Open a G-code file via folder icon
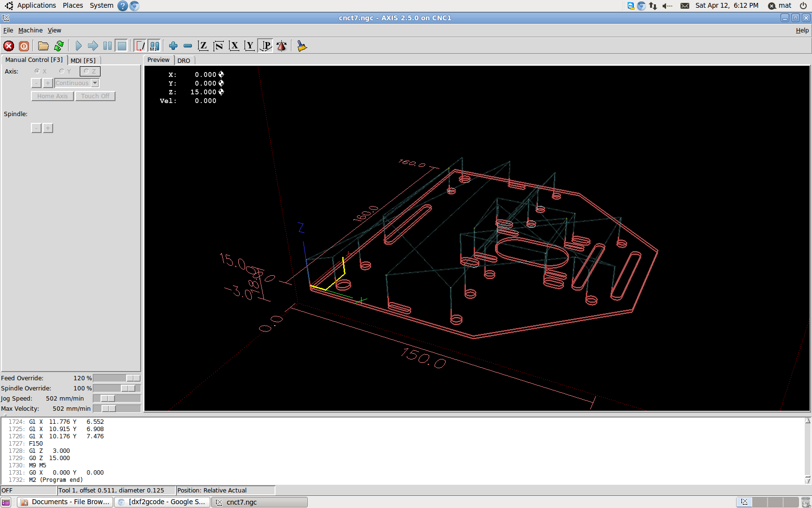The height and width of the screenshot is (508, 812). [43, 46]
